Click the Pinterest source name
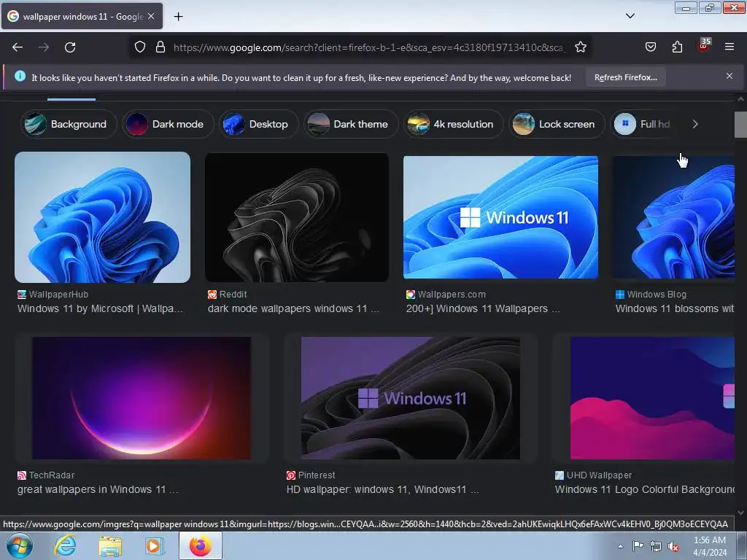 [x=317, y=475]
